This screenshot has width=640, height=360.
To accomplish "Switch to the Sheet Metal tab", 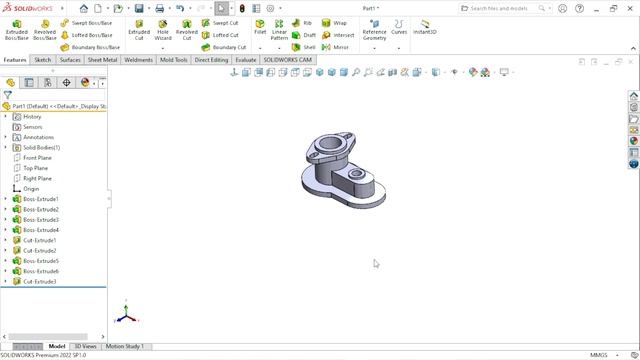I will pyautogui.click(x=102, y=60).
